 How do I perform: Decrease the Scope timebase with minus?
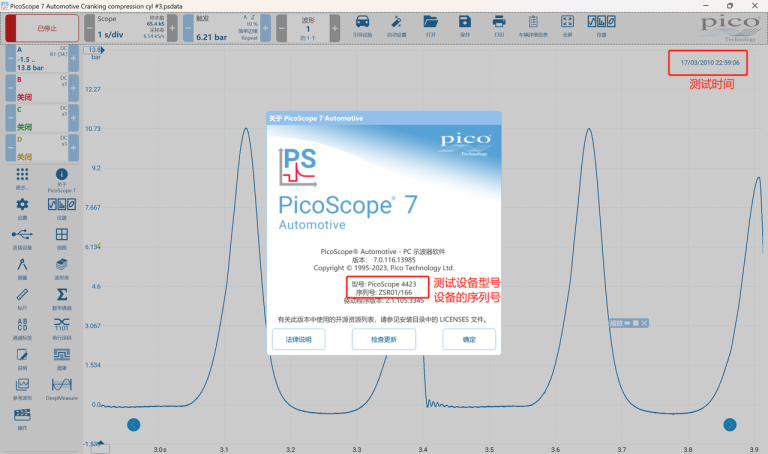click(90, 28)
